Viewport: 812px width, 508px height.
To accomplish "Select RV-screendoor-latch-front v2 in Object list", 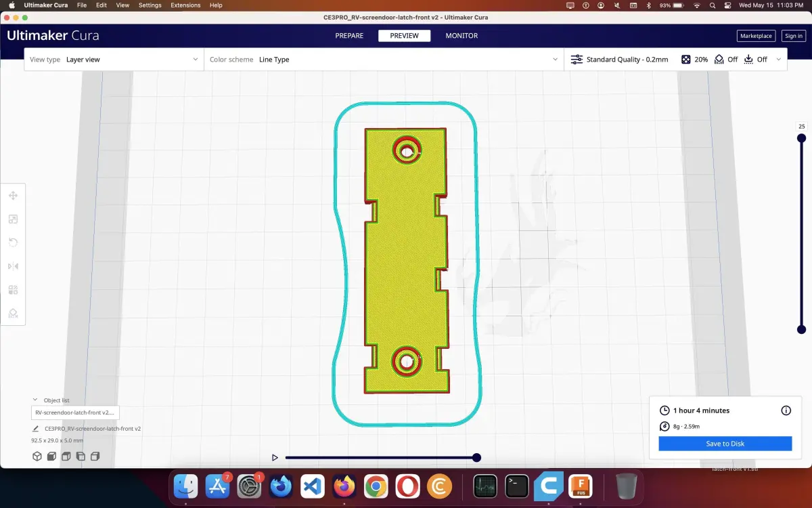I will pyautogui.click(x=75, y=412).
